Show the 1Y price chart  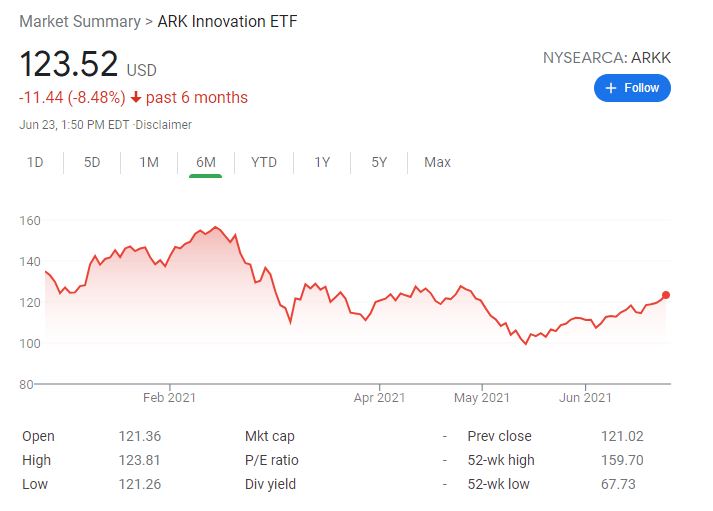(322, 162)
